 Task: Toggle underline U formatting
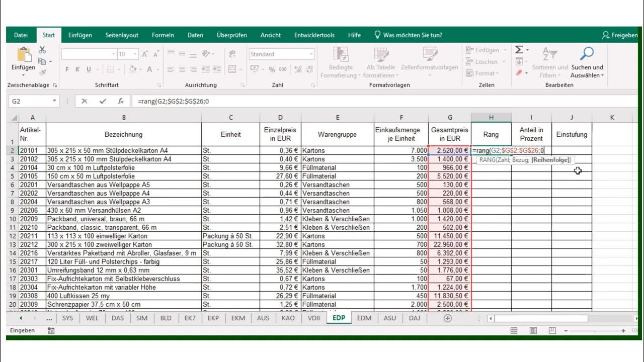[89, 69]
